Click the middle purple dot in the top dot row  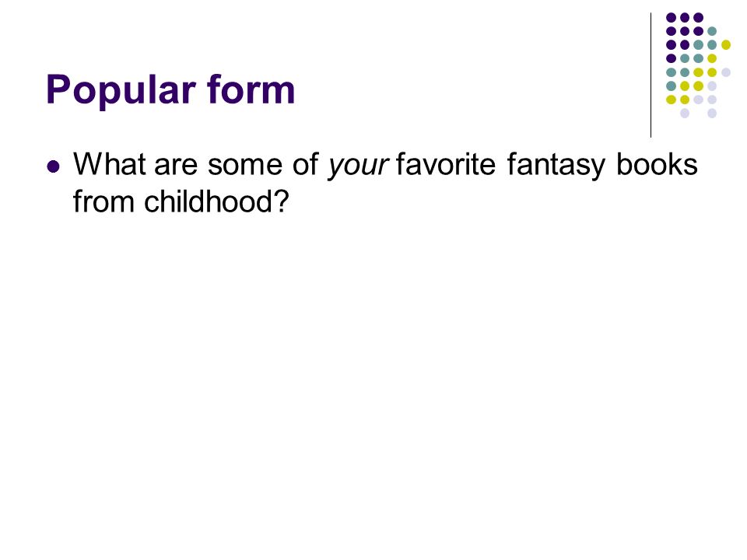coord(685,18)
